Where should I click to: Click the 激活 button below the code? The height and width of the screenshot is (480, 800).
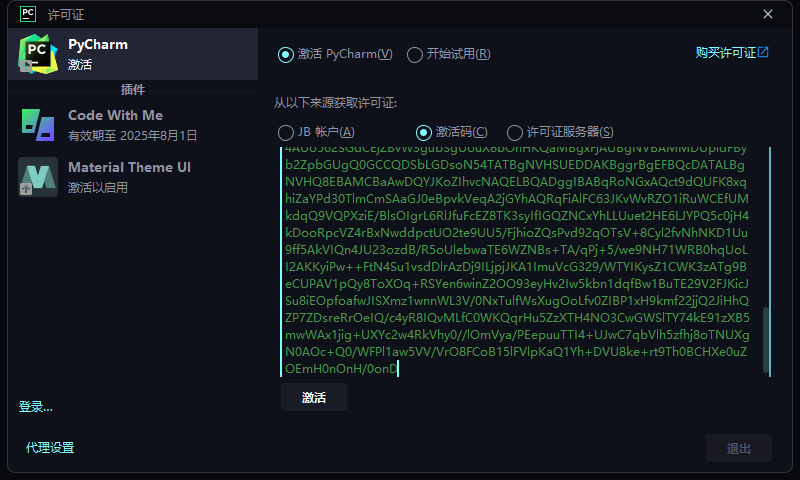tap(314, 397)
